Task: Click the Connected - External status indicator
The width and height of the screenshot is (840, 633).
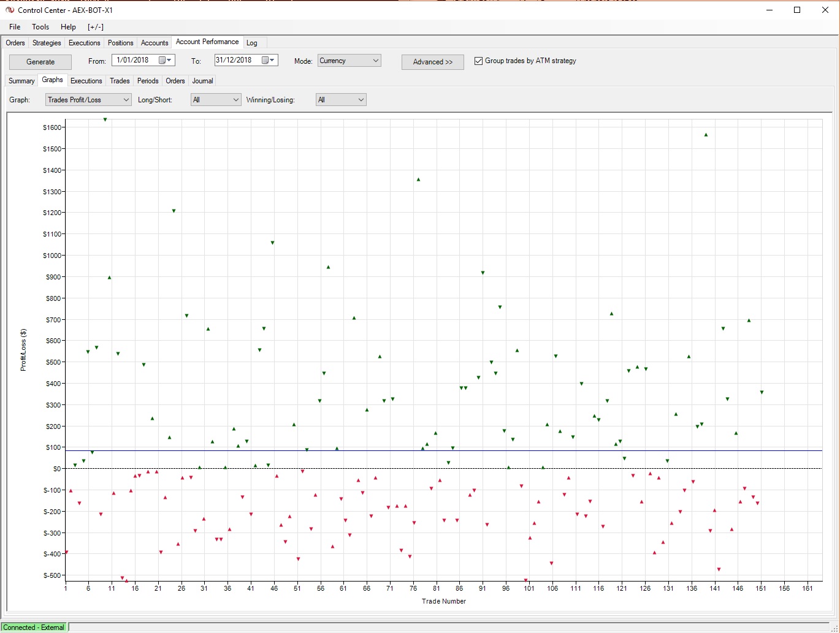Action: pos(34,627)
